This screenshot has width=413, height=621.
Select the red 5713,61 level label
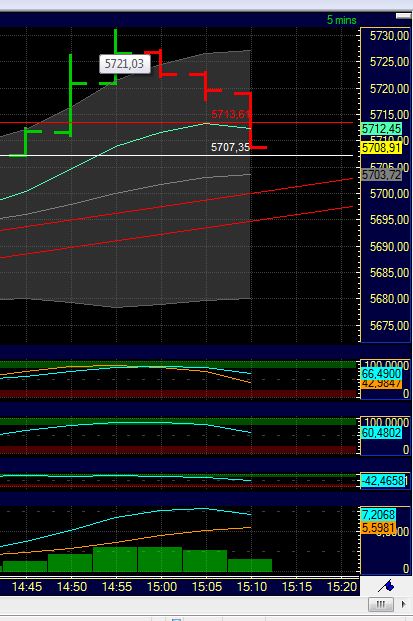230,114
